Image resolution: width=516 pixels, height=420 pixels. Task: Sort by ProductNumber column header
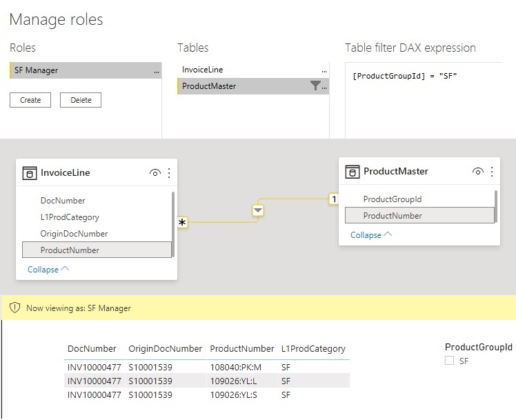click(x=242, y=349)
